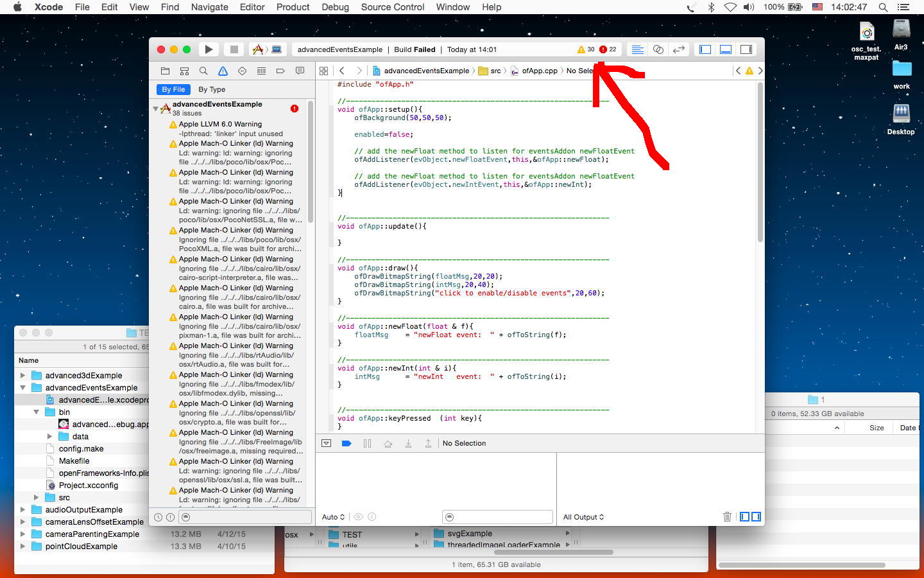
Task: Open the Breakpoint navigator icon
Action: 280,71
